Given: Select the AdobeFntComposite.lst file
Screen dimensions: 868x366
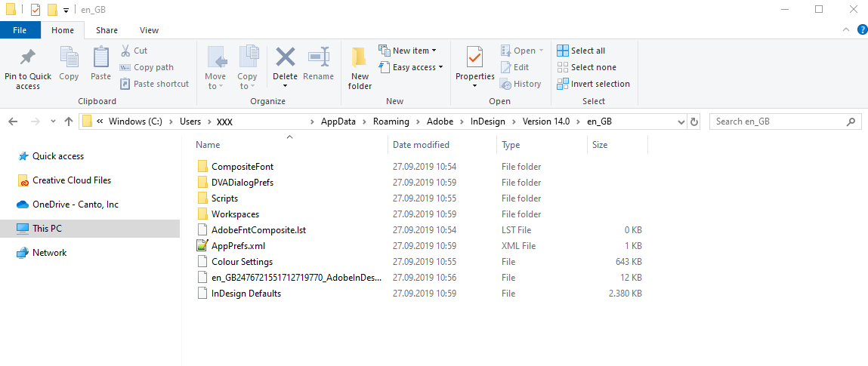Looking at the screenshot, I should [x=258, y=230].
